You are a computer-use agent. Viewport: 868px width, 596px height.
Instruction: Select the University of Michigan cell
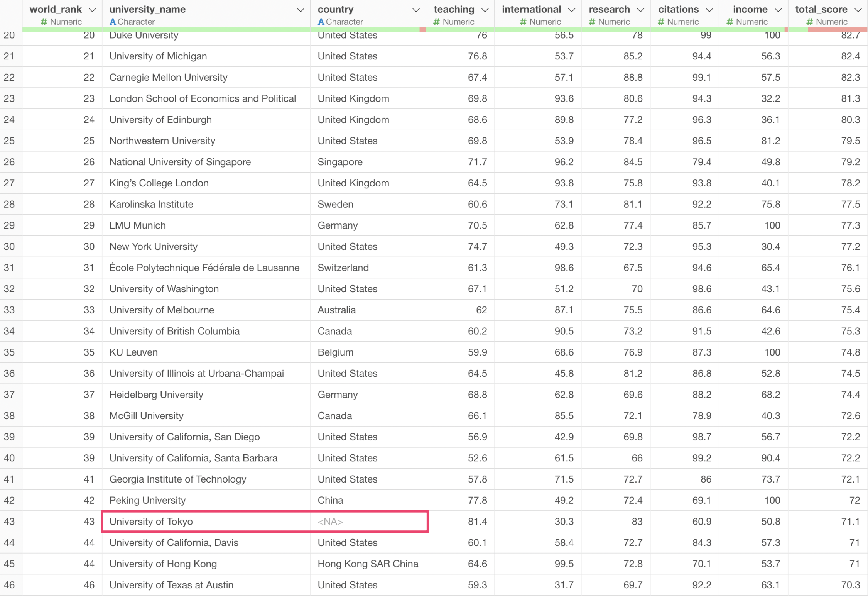206,56
